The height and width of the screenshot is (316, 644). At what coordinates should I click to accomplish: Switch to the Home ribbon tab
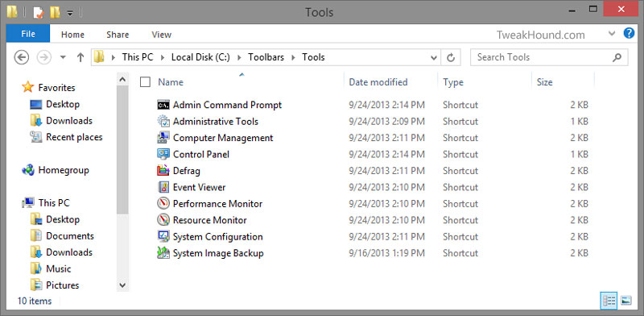72,35
